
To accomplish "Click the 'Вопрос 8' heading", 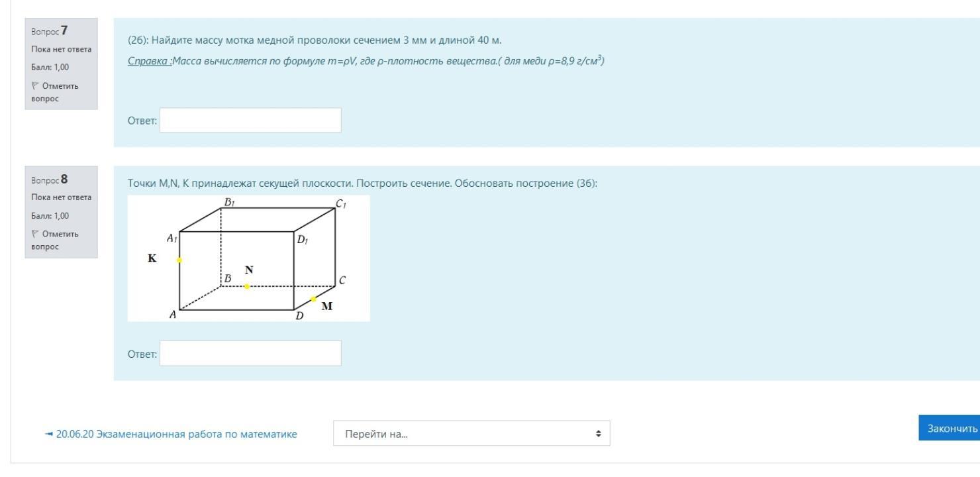I will pos(50,180).
